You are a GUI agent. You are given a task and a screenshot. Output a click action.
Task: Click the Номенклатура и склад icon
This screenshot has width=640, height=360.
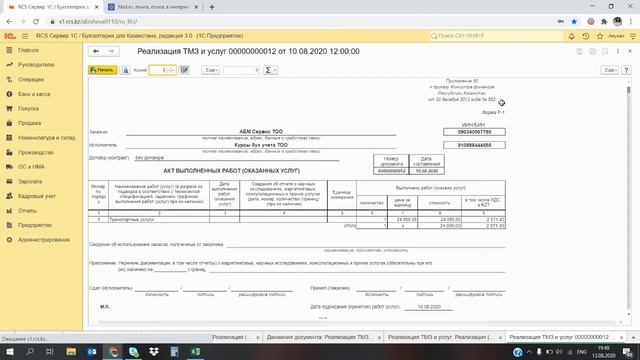tap(9, 138)
